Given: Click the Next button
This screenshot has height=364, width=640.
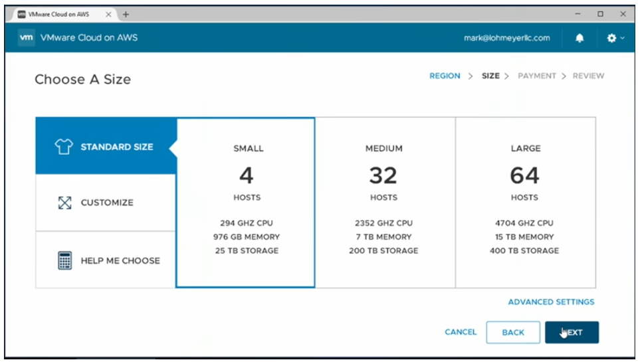Looking at the screenshot, I should point(572,332).
